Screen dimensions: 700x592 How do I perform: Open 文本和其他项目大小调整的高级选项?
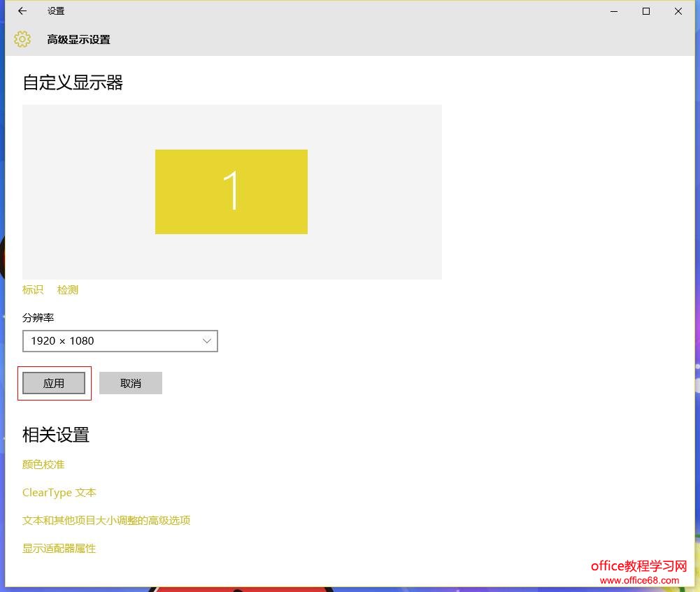pos(106,520)
